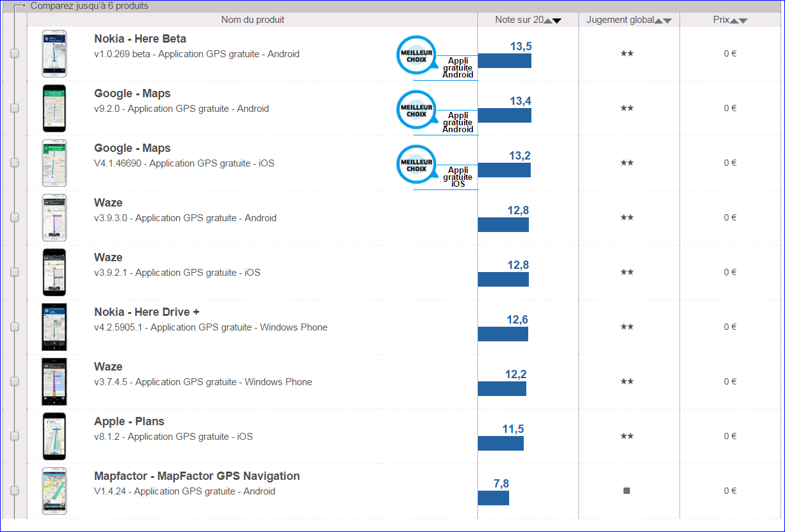Click Note sur 20 descending sort arrow
Screen dimensions: 785x532
tap(557, 21)
